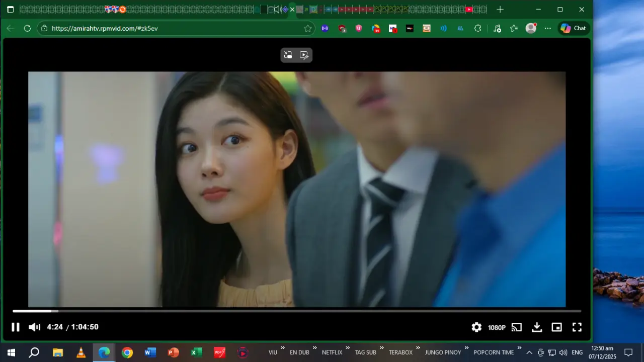Open the POPCORN TIME taskbar toolbar
The width and height of the screenshot is (644, 362).
click(x=494, y=352)
